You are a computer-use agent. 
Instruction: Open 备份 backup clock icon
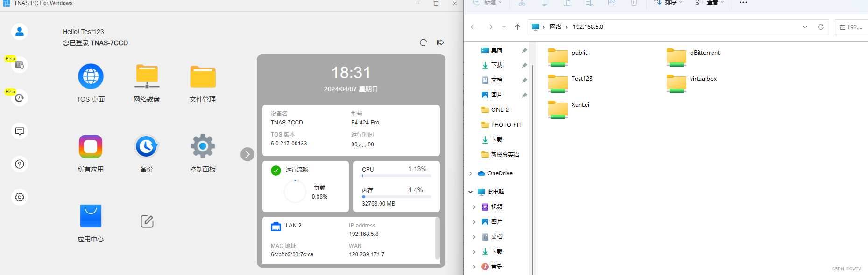[x=147, y=147]
